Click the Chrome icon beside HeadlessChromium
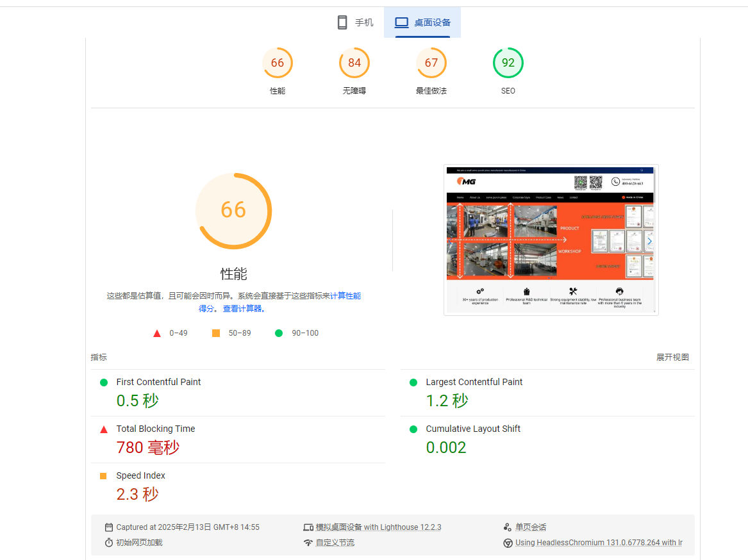Image resolution: width=748 pixels, height=560 pixels. (508, 543)
